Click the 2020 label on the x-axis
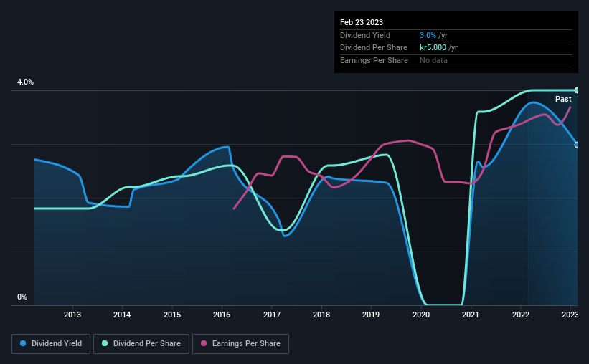The image size is (589, 364). [x=421, y=315]
